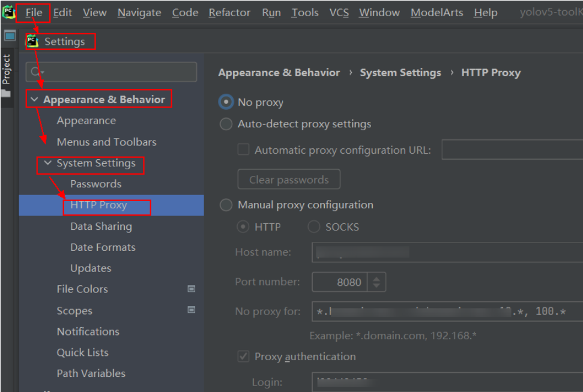Screen dimensions: 583x392
Task: Click System Settings breadcrumb
Action: click(x=400, y=73)
